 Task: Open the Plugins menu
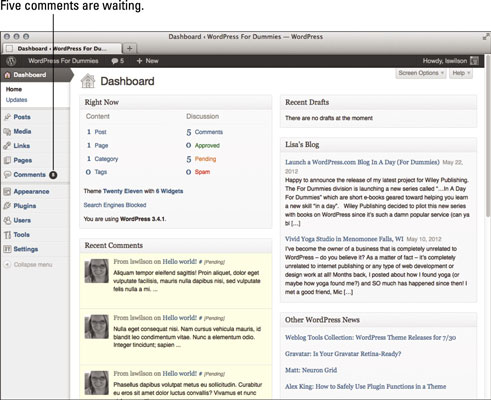coord(25,206)
